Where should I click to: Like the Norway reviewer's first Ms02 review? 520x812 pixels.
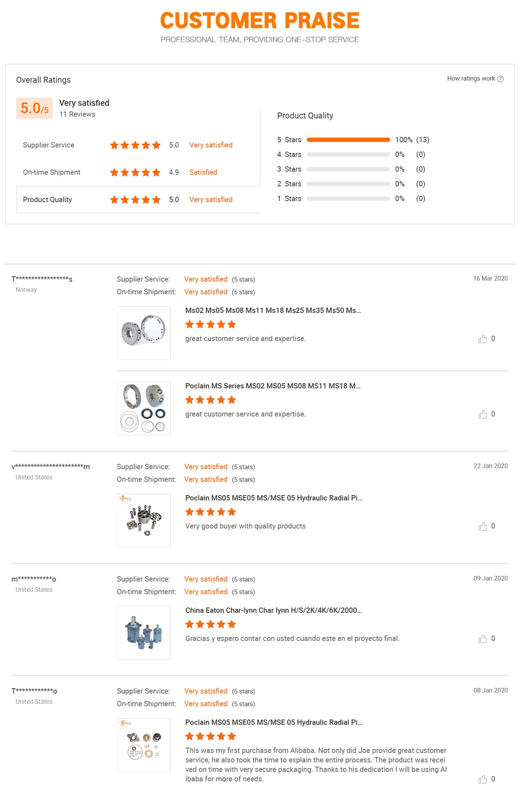483,339
